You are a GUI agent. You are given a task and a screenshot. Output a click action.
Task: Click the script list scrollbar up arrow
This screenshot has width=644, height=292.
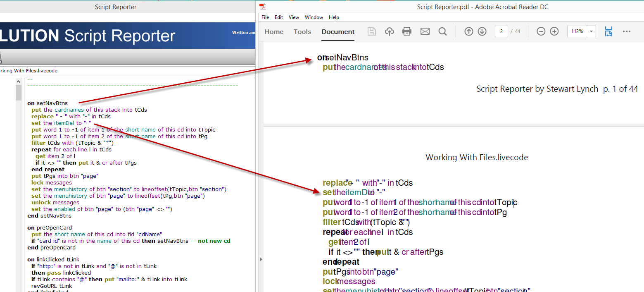(19, 81)
